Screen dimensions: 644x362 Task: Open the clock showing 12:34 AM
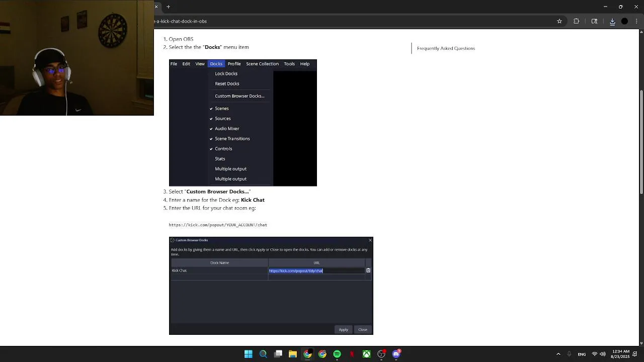coord(620,354)
